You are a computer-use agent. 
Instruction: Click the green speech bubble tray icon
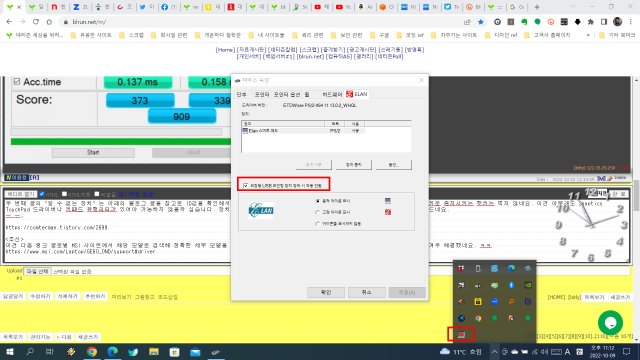[x=495, y=285]
